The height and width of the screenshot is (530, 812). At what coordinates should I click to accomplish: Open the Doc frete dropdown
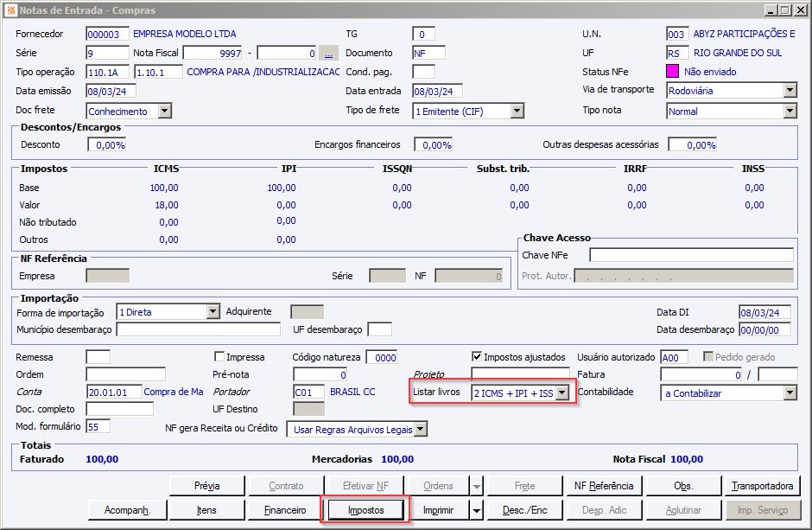(x=165, y=111)
